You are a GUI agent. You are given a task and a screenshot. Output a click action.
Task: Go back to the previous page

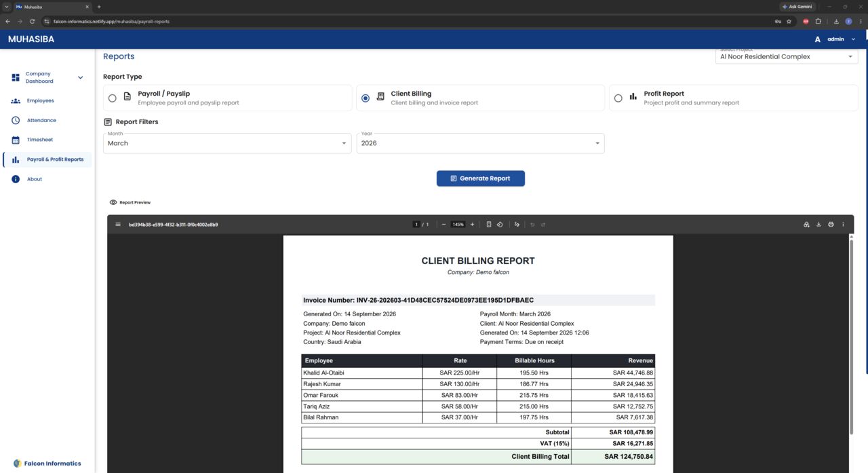pyautogui.click(x=7, y=21)
